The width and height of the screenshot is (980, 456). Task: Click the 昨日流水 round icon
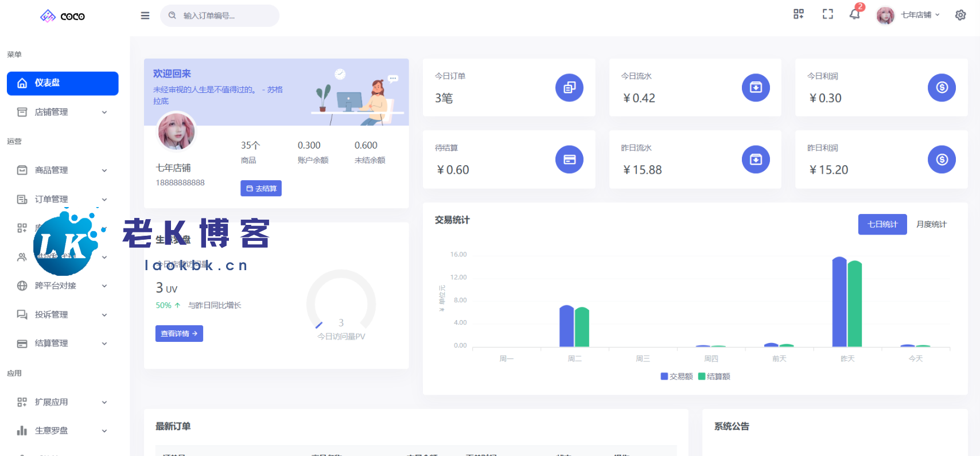(x=756, y=159)
